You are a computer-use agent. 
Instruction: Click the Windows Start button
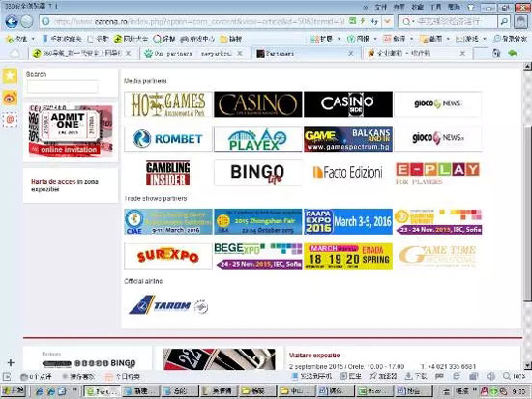click(14, 391)
